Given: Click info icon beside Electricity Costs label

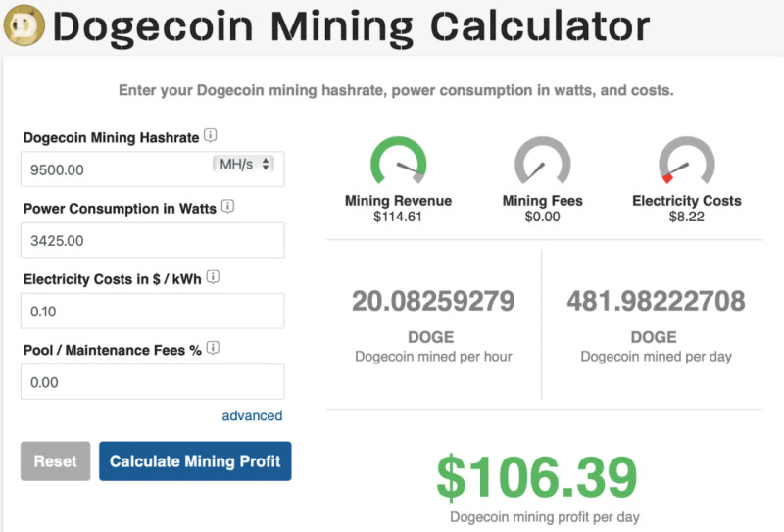Looking at the screenshot, I should coord(213,277).
